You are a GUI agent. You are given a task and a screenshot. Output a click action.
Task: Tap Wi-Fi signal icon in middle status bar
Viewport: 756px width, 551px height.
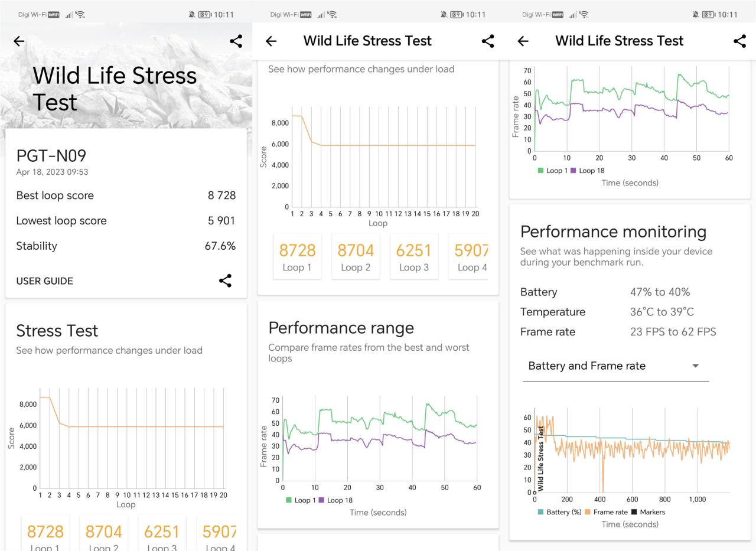coord(332,14)
